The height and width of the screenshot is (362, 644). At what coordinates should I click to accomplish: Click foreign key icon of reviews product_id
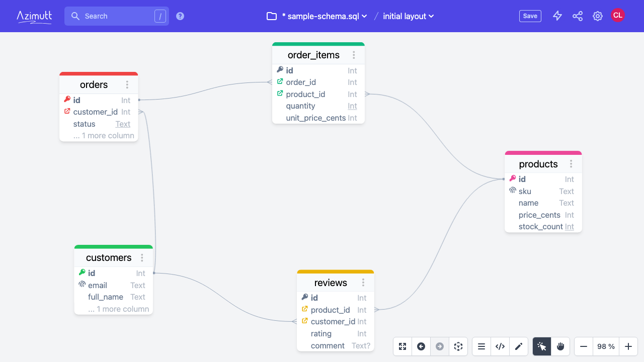[305, 309]
